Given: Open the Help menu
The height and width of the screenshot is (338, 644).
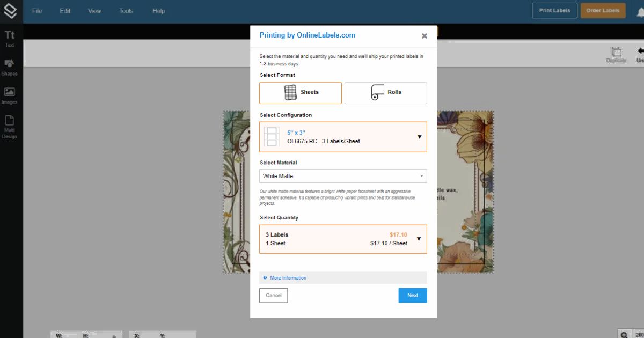Looking at the screenshot, I should click(x=159, y=11).
